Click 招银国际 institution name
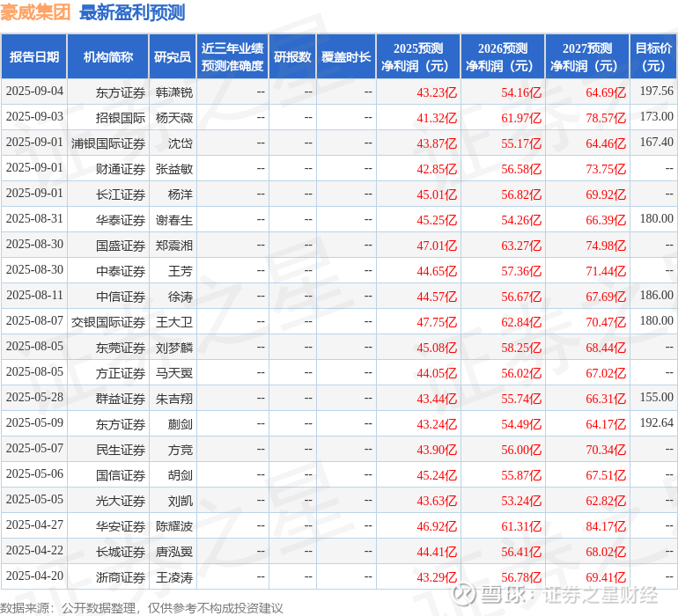Image resolution: width=678 pixels, height=616 pixels. tap(121, 118)
